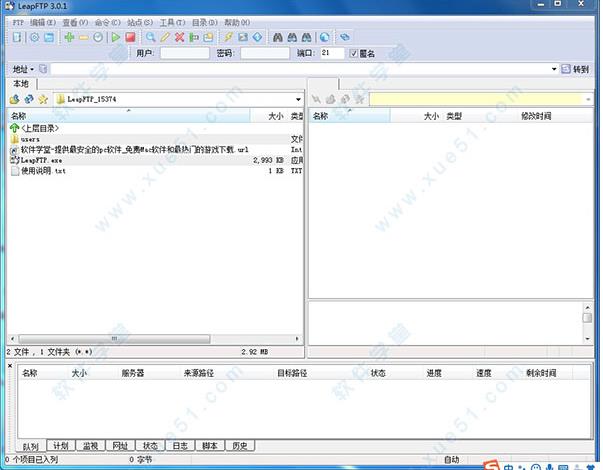
Task: Click the green play start-transfer icon
Action: 115,37
